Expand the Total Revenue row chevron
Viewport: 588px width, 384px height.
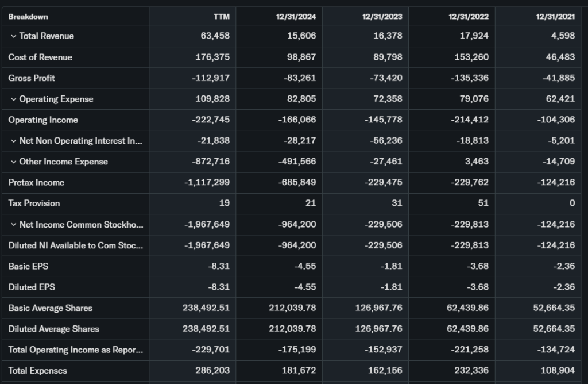point(13,36)
